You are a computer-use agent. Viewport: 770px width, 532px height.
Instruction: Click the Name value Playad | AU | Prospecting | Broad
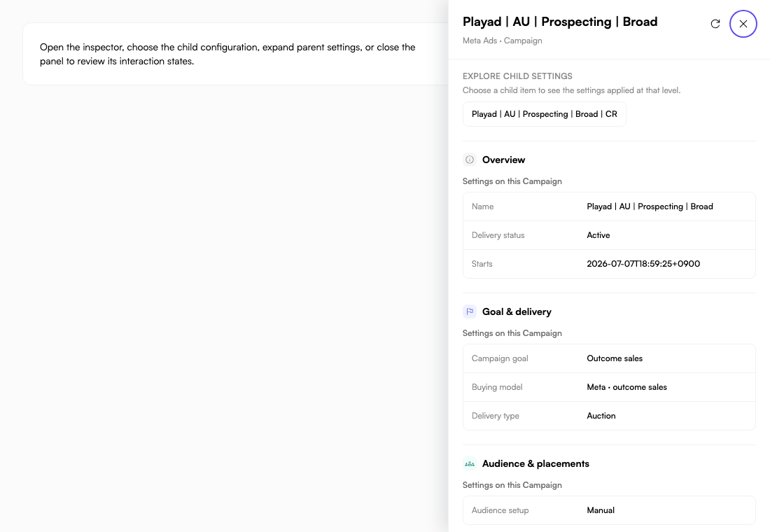(650, 206)
